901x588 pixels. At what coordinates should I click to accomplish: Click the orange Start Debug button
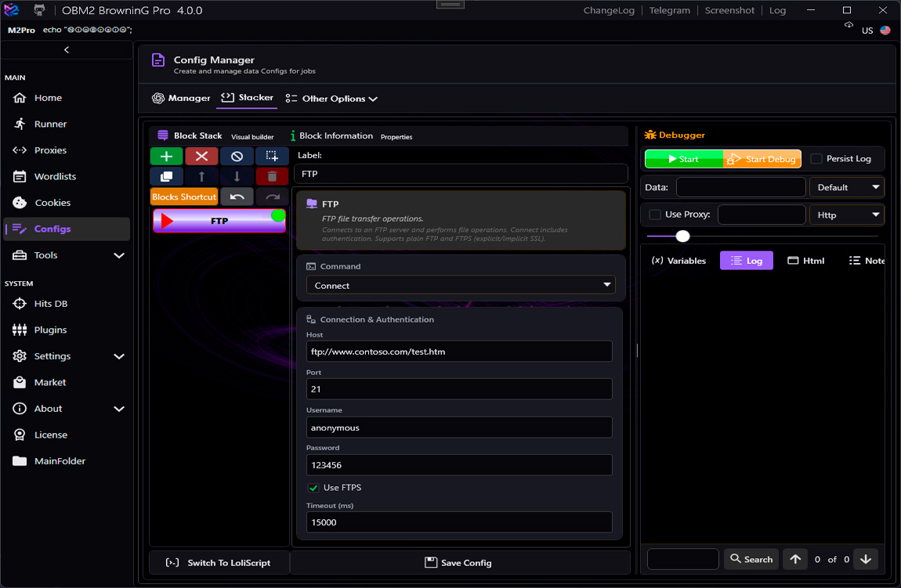(762, 159)
